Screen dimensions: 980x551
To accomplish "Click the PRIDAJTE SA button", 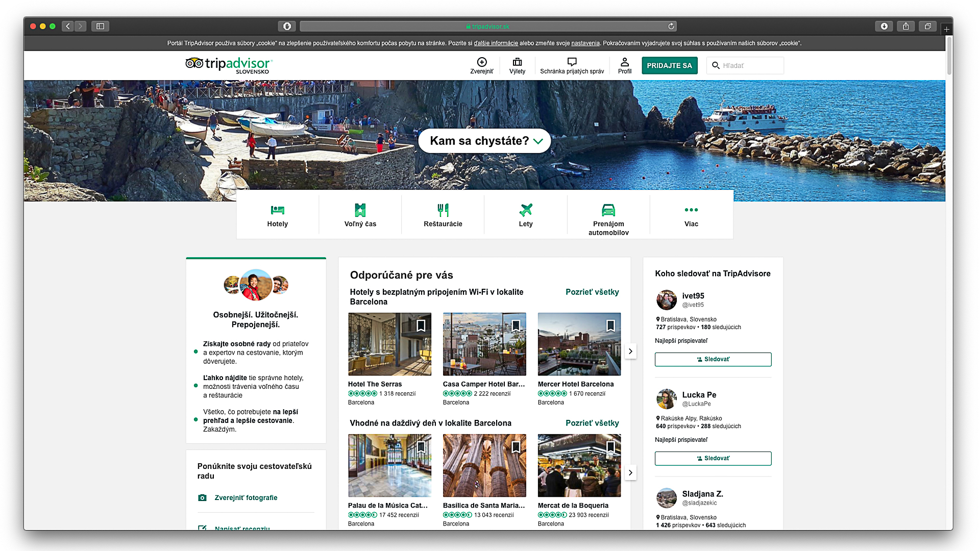I will pos(669,65).
